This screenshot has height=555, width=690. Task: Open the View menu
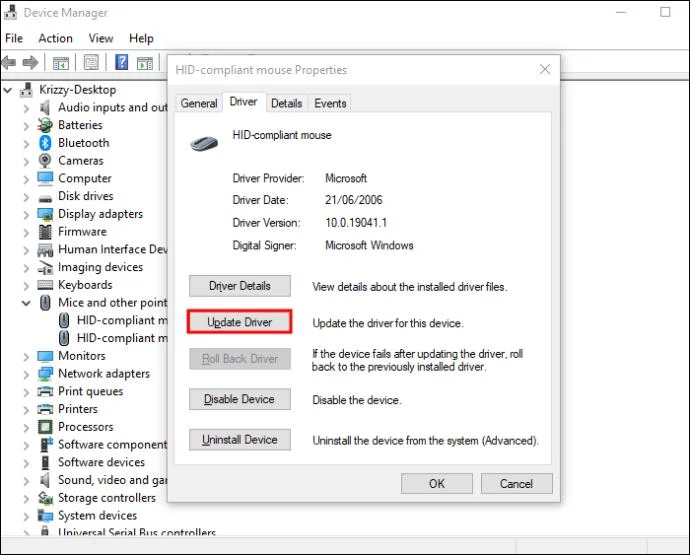[101, 38]
